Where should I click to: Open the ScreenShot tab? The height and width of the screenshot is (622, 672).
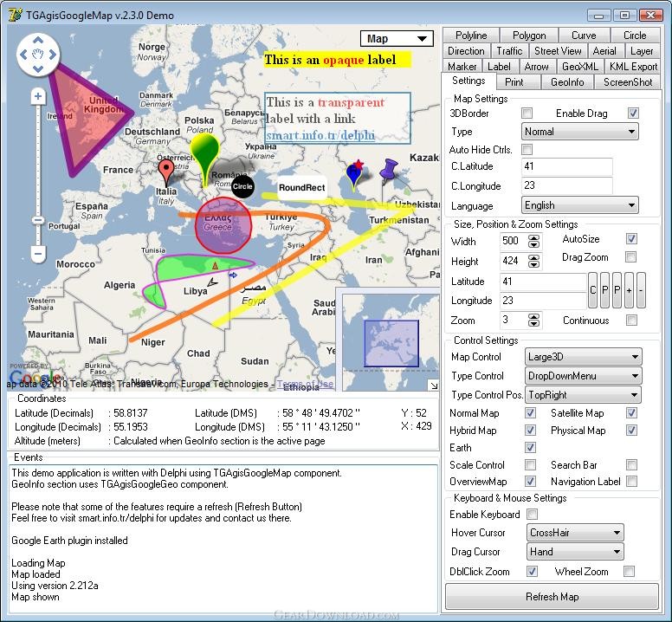point(628,82)
